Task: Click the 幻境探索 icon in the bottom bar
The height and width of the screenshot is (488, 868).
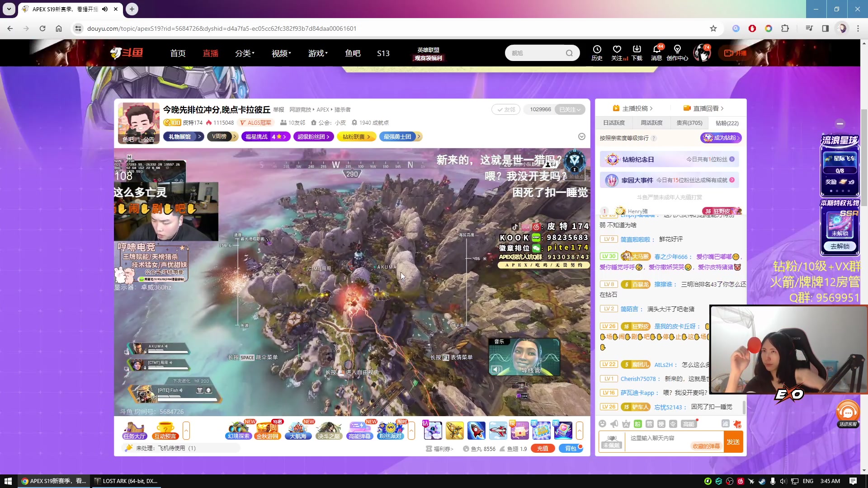Action: [239, 430]
